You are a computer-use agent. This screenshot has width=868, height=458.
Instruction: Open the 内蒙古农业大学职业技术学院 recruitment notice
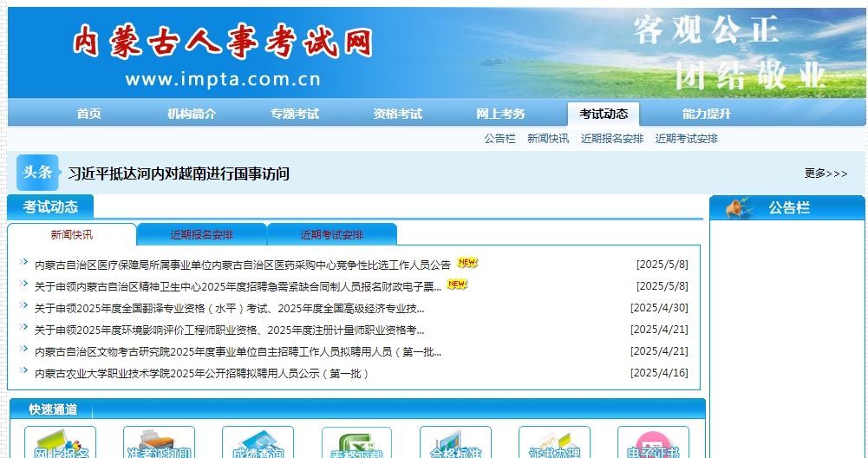(201, 374)
